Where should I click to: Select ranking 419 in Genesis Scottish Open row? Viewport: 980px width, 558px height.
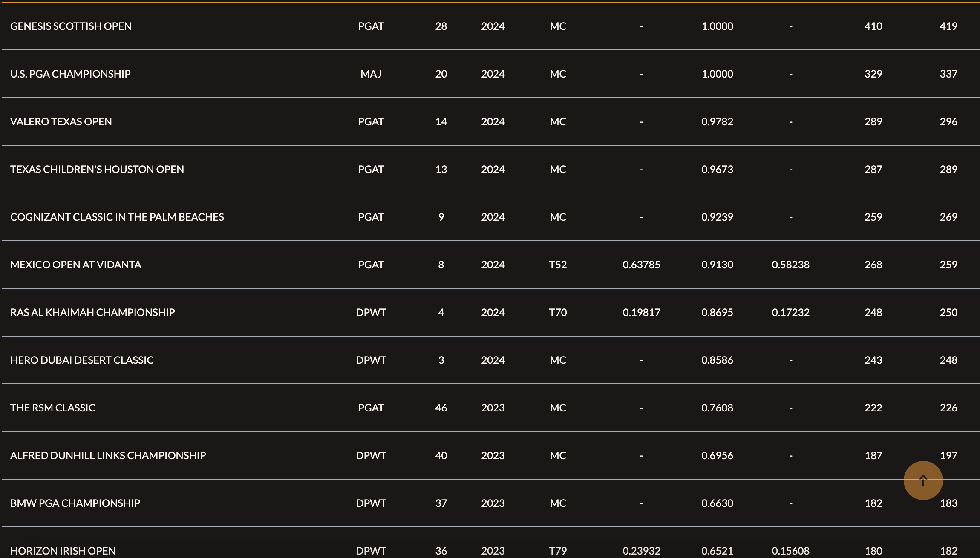pos(948,26)
